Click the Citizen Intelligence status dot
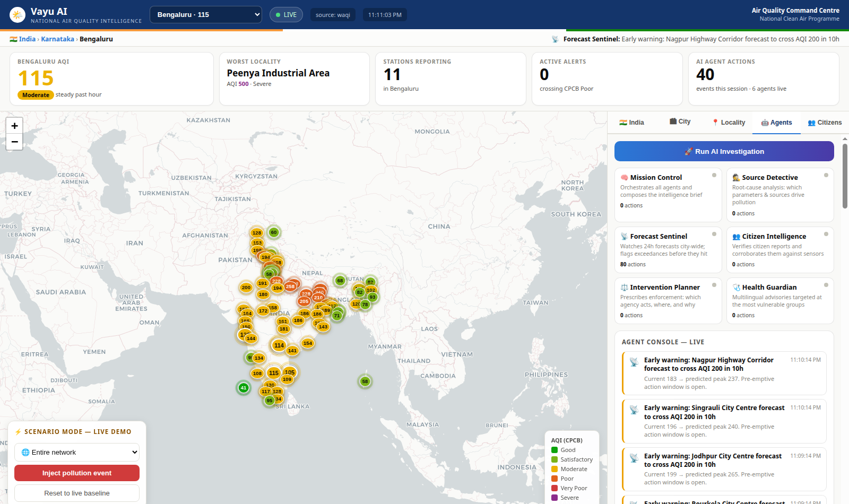The image size is (849, 504). pyautogui.click(x=826, y=234)
